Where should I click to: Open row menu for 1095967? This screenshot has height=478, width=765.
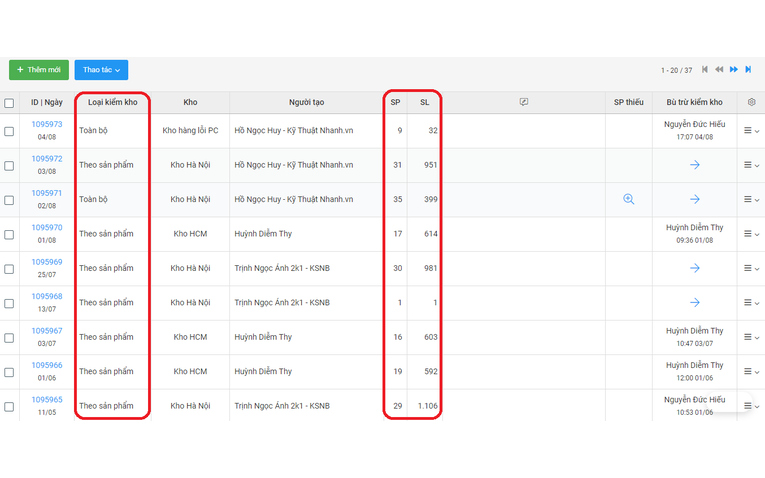751,337
